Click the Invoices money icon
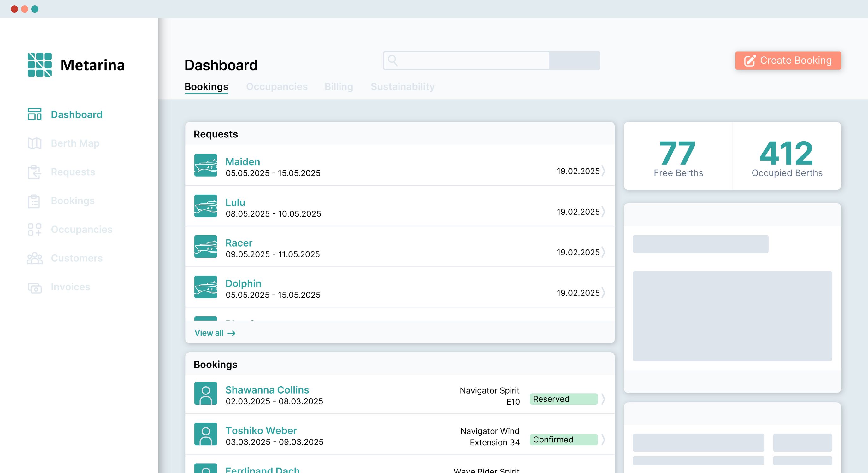This screenshot has width=868, height=473. [x=34, y=287]
